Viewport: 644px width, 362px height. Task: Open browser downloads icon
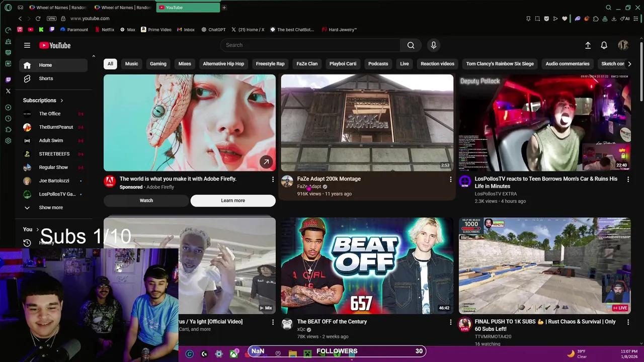614,19
